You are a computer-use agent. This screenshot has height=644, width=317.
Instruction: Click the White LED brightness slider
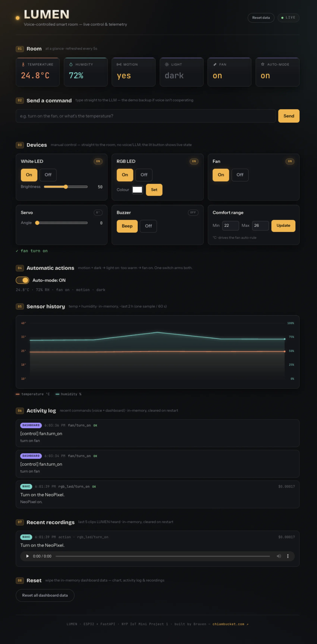[x=66, y=187]
